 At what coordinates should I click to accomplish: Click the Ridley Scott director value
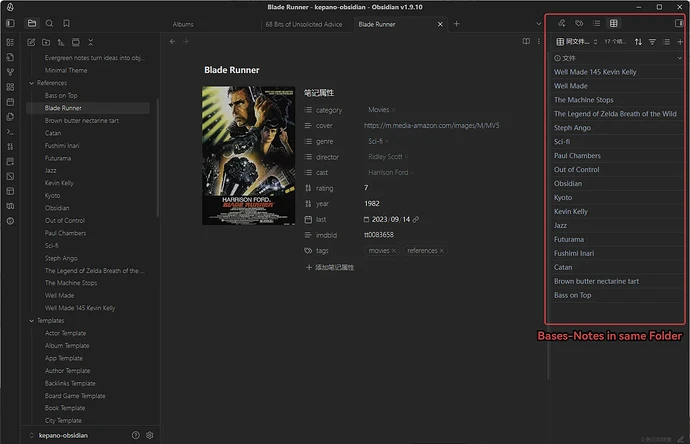tap(385, 157)
